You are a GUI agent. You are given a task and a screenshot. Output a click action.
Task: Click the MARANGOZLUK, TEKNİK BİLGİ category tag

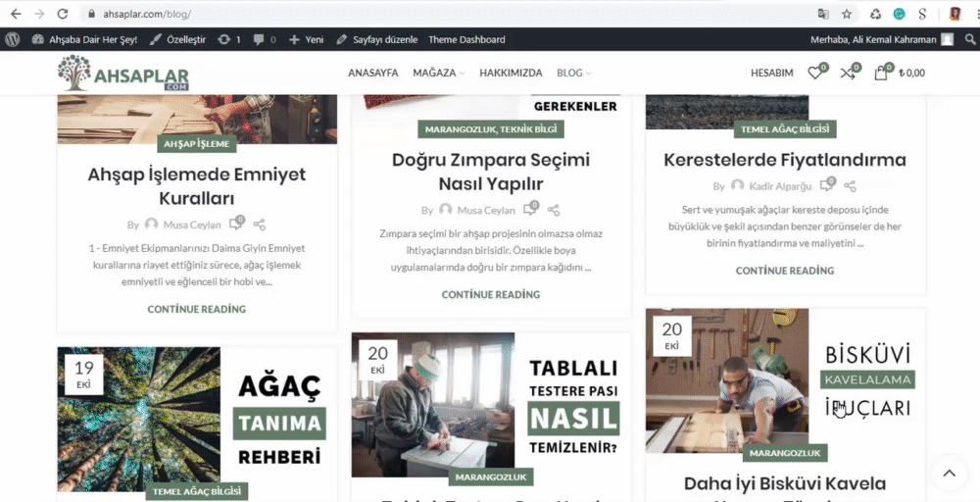(x=491, y=129)
